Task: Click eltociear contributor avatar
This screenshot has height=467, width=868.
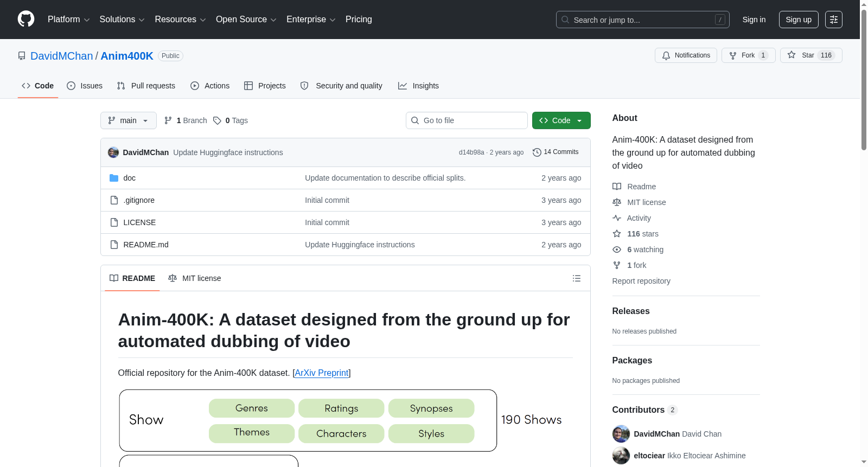Action: pos(621,456)
